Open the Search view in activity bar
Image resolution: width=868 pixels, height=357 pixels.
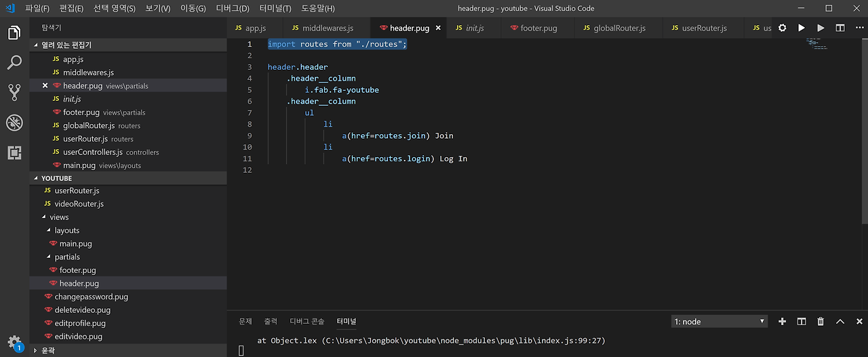pyautogui.click(x=14, y=63)
